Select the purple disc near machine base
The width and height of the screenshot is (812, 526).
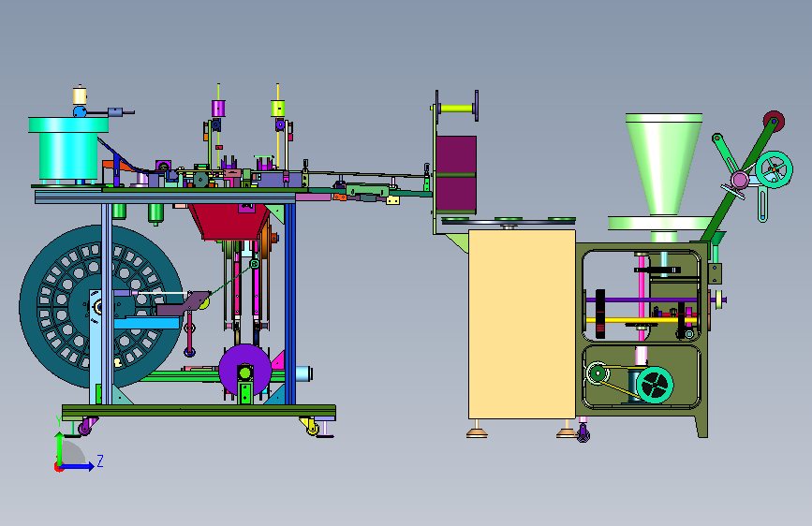coord(245,370)
